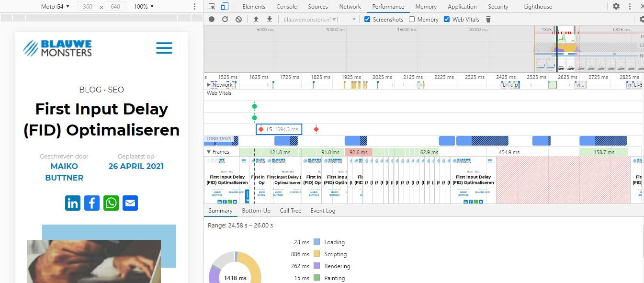
Task: Share the article via LinkedIn icon
Action: point(73,203)
